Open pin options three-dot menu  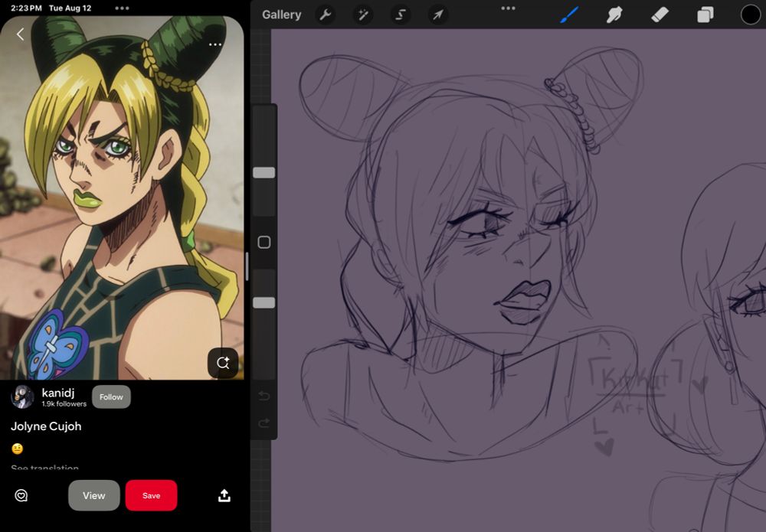pos(215,44)
